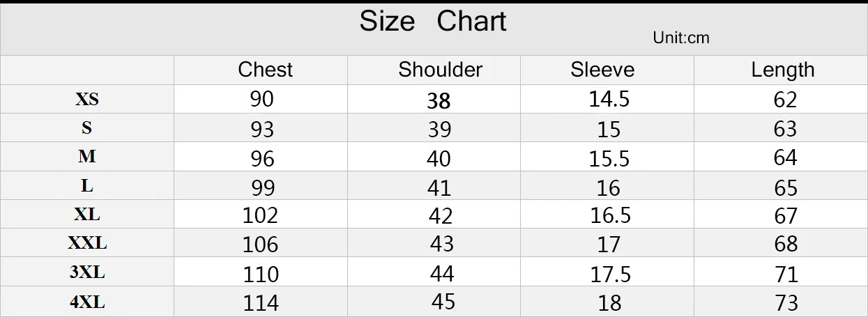
Task: Click the L size row label
Action: (87, 186)
